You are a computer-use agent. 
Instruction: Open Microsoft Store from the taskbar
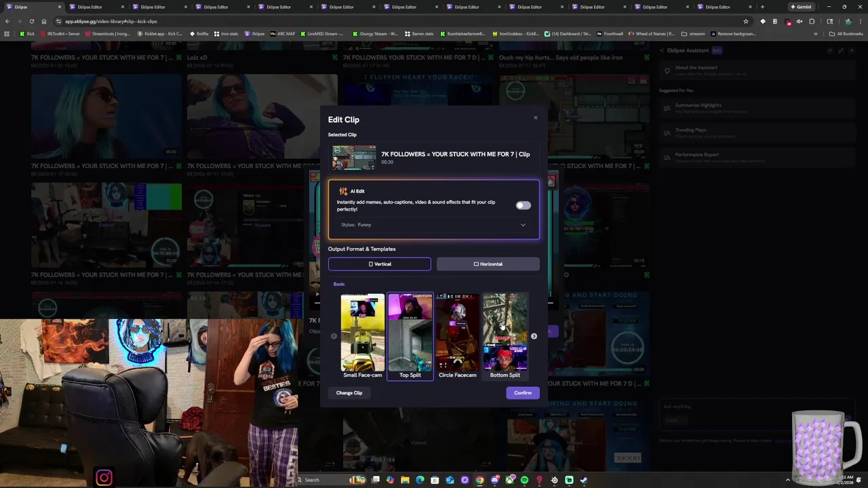tap(435, 480)
